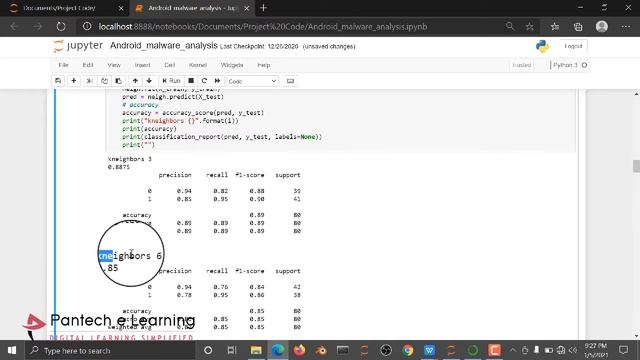The width and height of the screenshot is (640, 360).
Task: Open the Widgets menu
Action: click(x=232, y=65)
